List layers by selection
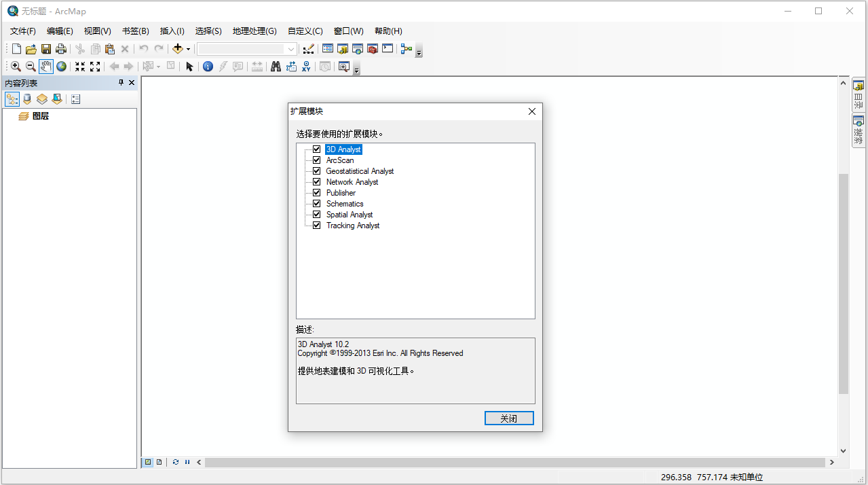 [x=57, y=99]
